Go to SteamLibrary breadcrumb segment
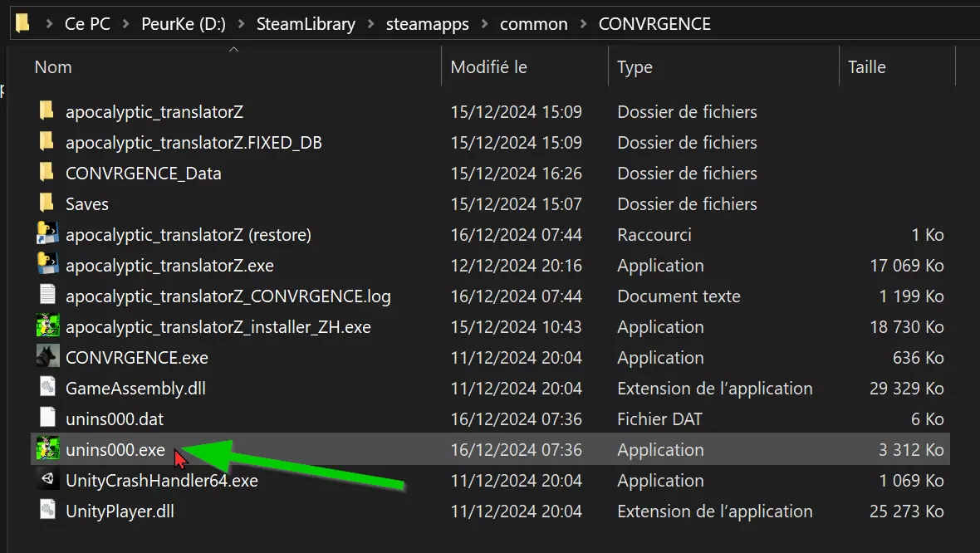980x553 pixels. click(306, 24)
